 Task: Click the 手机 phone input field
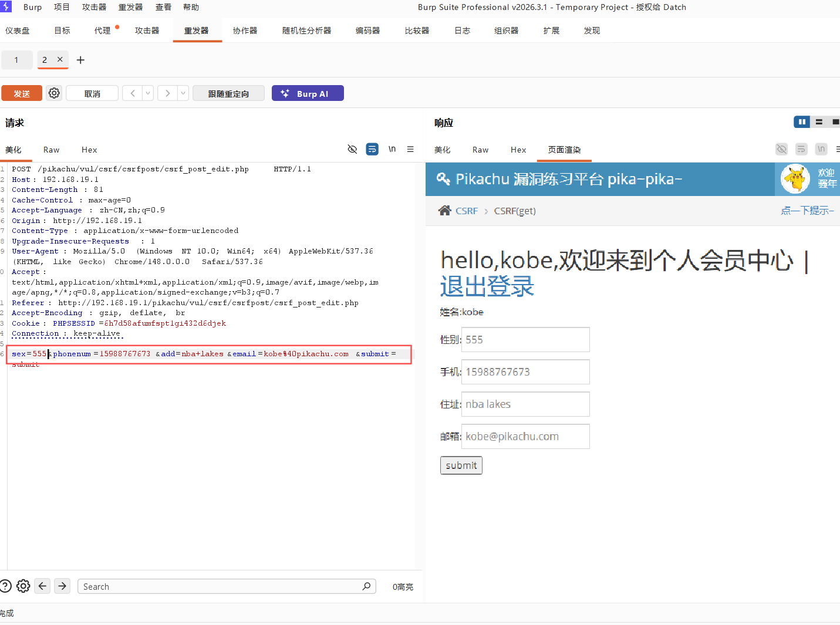(525, 372)
